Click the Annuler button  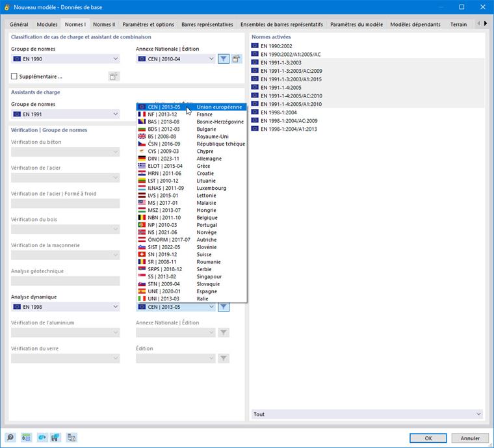click(470, 438)
